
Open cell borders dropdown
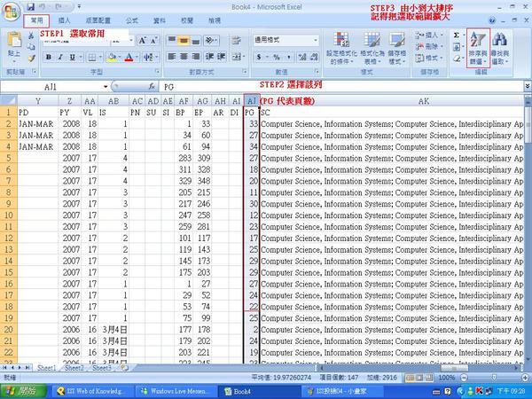click(x=101, y=57)
